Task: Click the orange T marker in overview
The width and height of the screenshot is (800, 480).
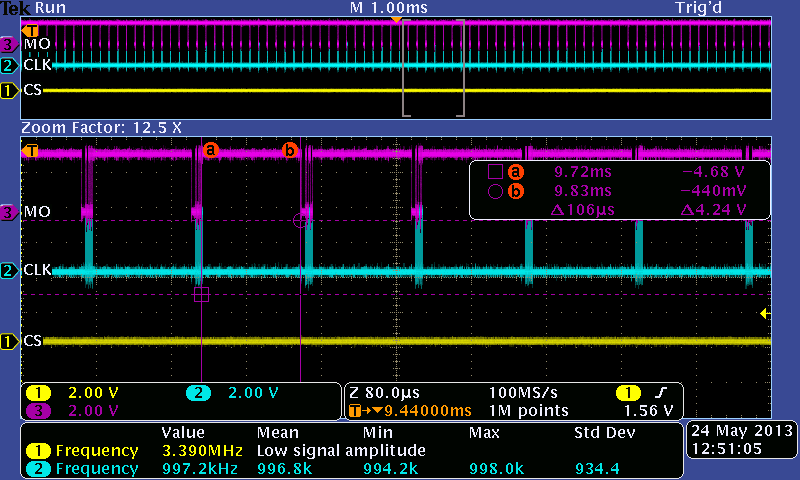Action: coord(30,31)
